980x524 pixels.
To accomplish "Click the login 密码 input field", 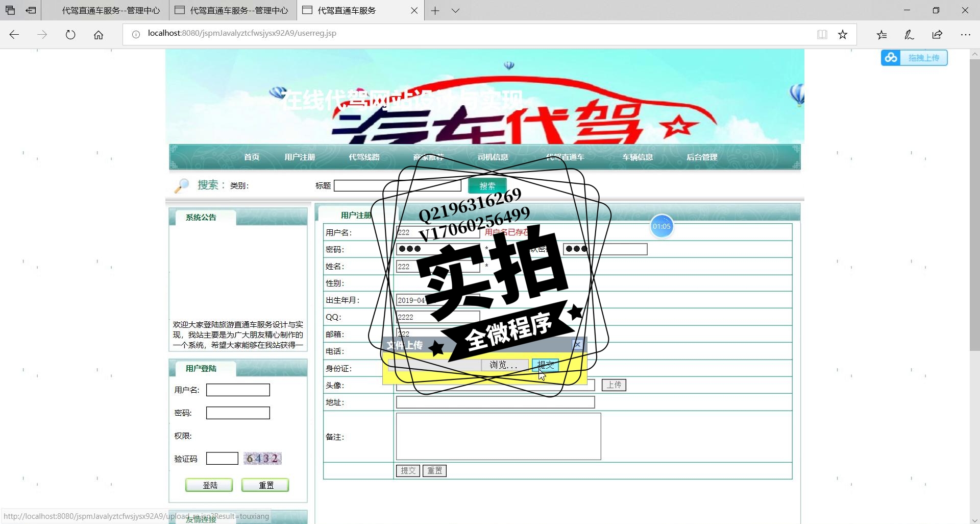I will click(238, 413).
